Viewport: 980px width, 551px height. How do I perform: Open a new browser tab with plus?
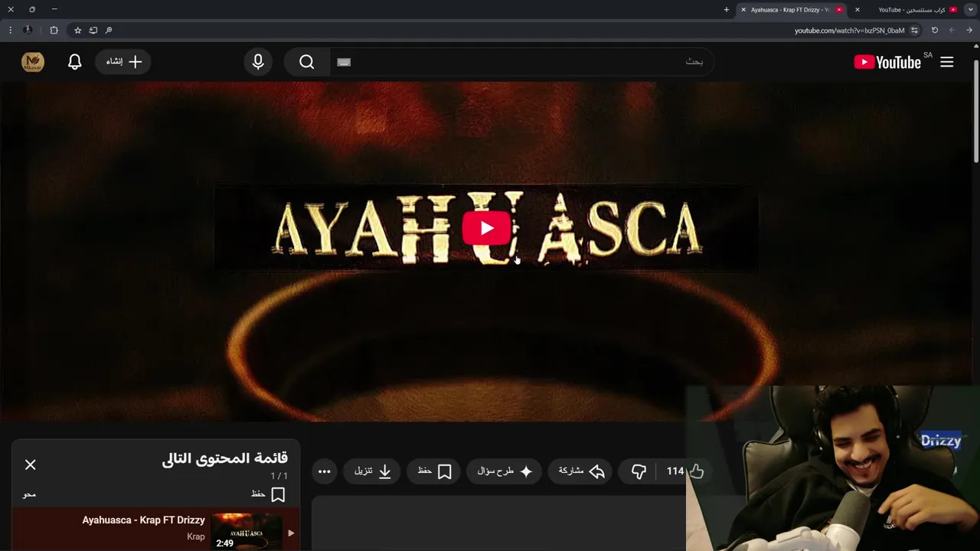click(727, 10)
